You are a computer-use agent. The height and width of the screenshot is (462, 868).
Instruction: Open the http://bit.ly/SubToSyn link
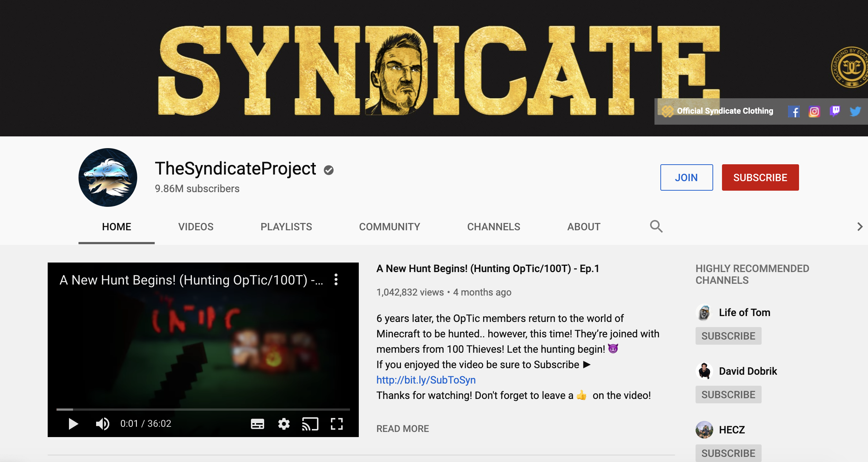426,380
